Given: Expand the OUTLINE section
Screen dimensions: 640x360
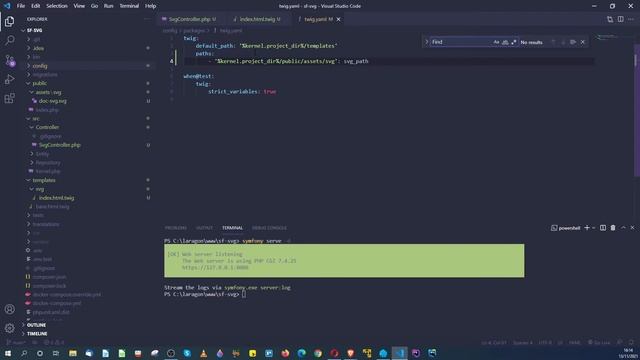Looking at the screenshot, I should click(36, 325).
